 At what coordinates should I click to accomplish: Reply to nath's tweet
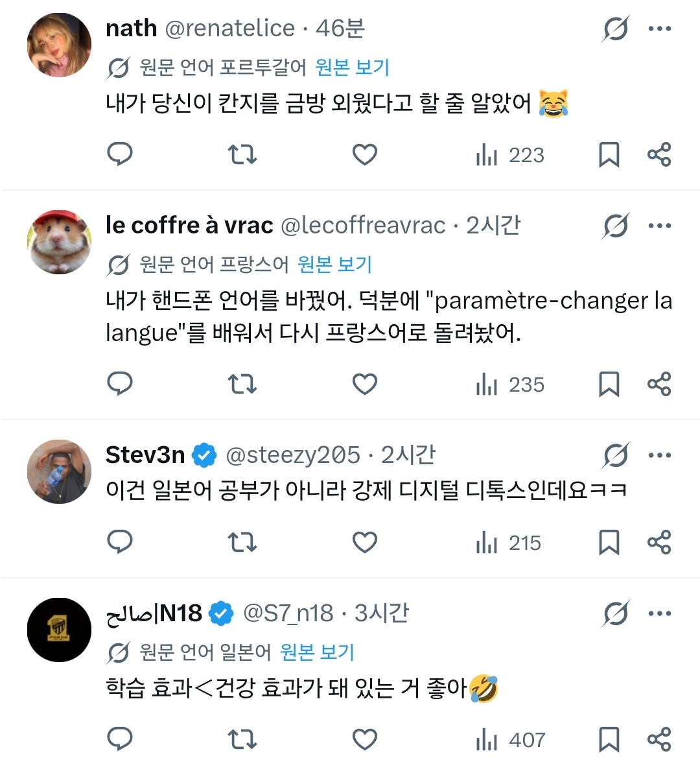[x=119, y=154]
